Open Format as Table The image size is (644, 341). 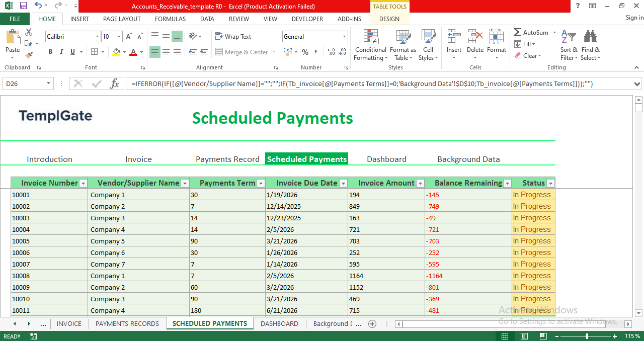click(x=403, y=45)
